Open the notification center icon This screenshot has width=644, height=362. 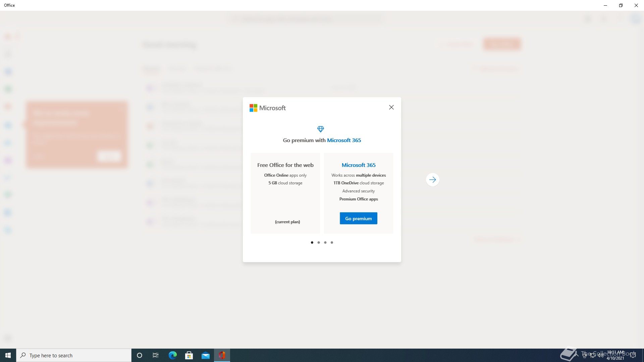[633, 355]
